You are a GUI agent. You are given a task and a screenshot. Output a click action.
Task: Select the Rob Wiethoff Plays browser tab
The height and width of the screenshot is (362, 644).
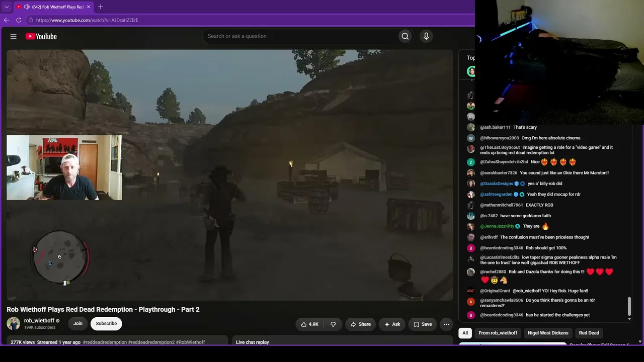pyautogui.click(x=53, y=7)
